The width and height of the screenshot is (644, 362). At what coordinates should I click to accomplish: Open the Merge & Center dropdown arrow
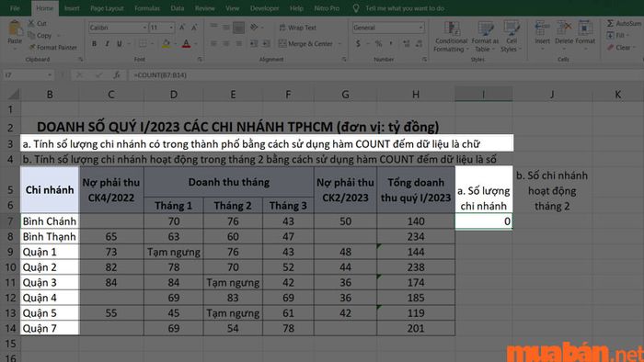(x=339, y=43)
